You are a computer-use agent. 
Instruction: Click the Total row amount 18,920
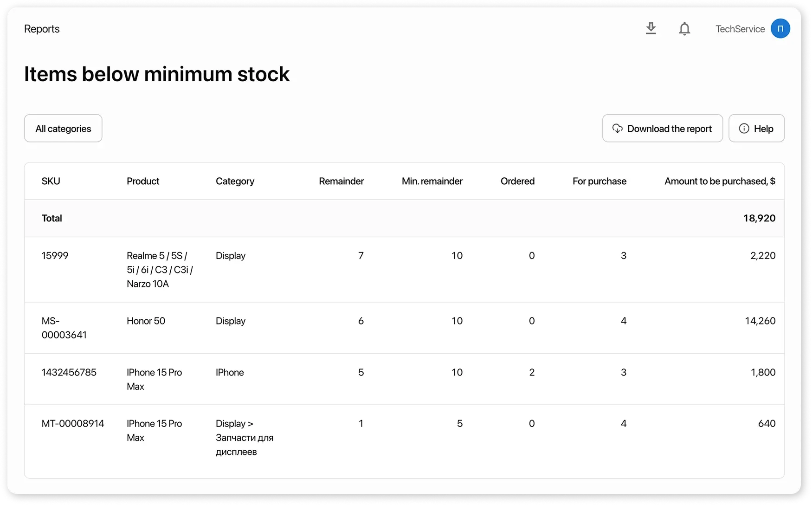(760, 218)
